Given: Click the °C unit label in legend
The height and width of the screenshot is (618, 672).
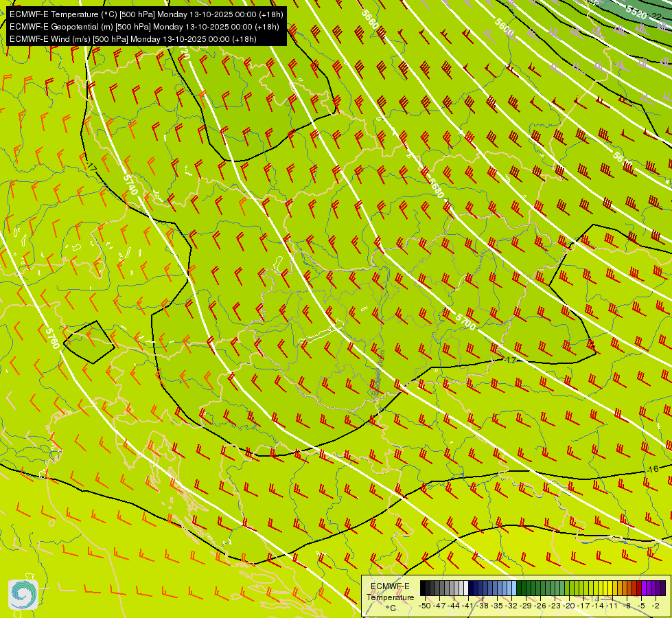Looking at the screenshot, I should click(x=391, y=608).
